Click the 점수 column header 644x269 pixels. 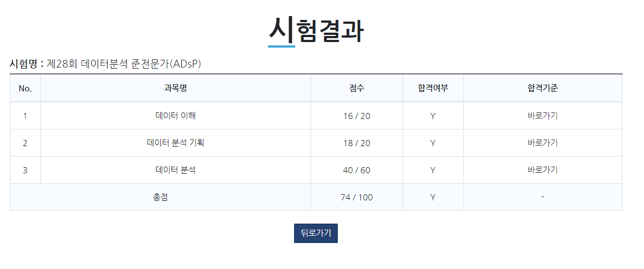(357, 89)
